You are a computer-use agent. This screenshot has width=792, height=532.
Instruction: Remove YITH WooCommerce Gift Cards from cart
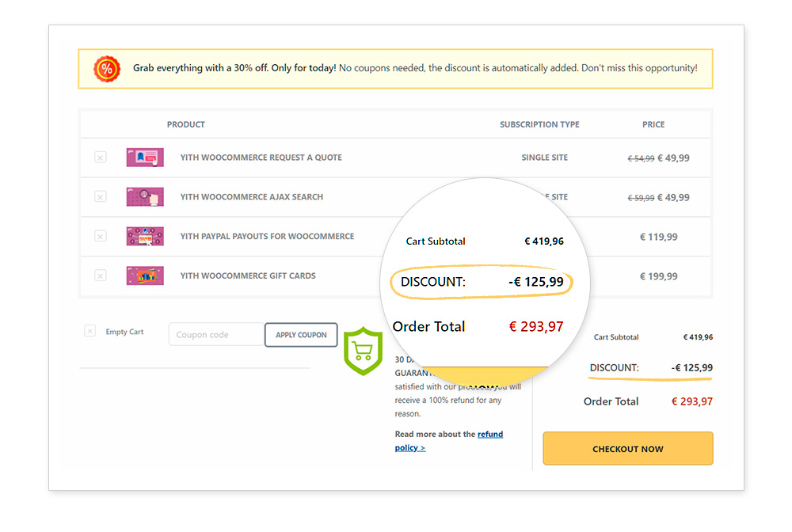(x=101, y=275)
